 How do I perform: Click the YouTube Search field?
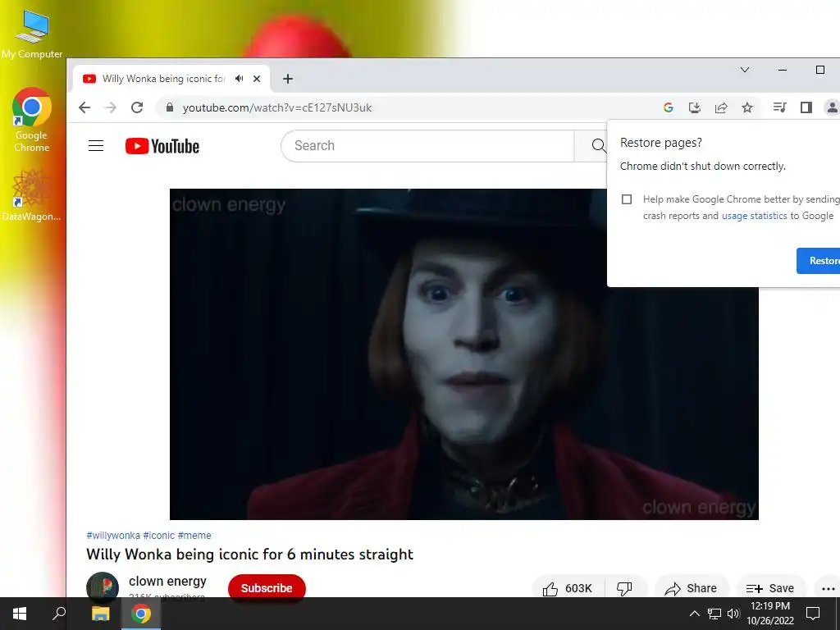427,146
